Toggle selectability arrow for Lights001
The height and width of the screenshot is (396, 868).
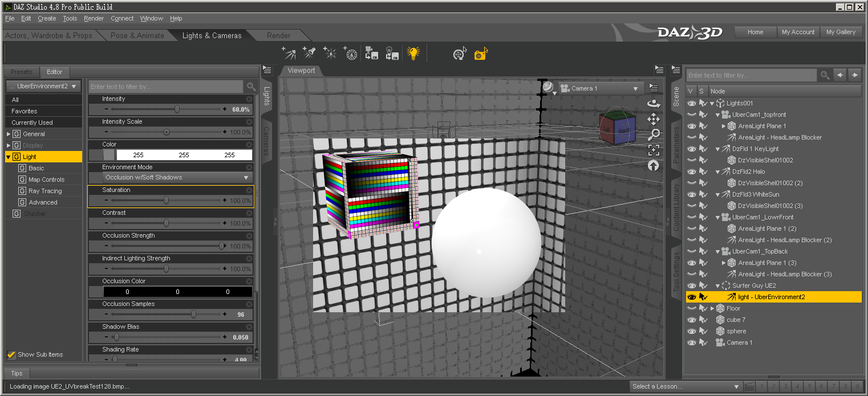pos(703,103)
